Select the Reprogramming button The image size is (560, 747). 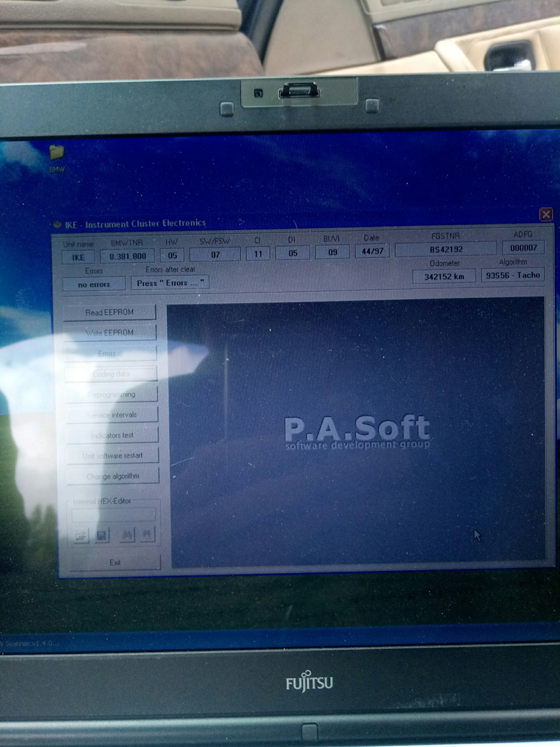pyautogui.click(x=111, y=395)
